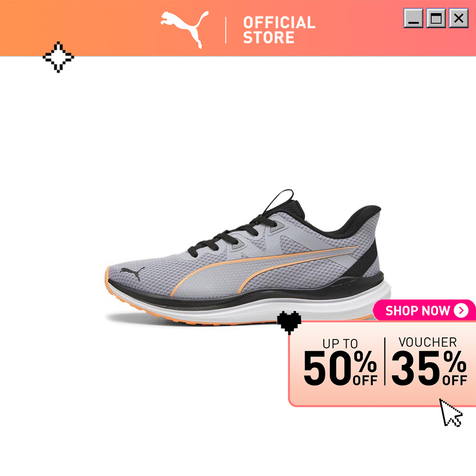Click the retro minimize window button
This screenshot has height=476, width=476.
413,18
